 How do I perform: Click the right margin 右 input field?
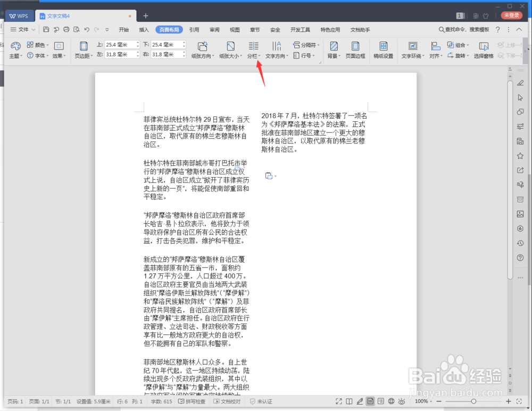coord(168,54)
